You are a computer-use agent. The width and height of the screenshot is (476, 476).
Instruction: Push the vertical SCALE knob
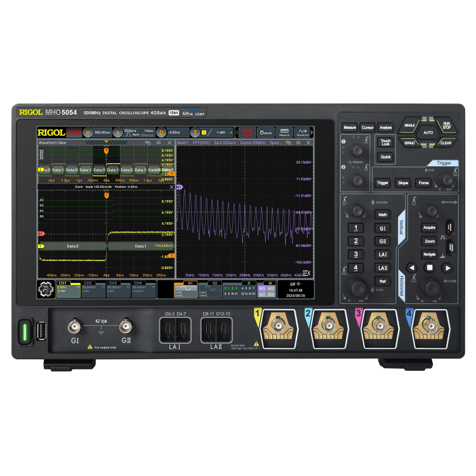click(357, 287)
